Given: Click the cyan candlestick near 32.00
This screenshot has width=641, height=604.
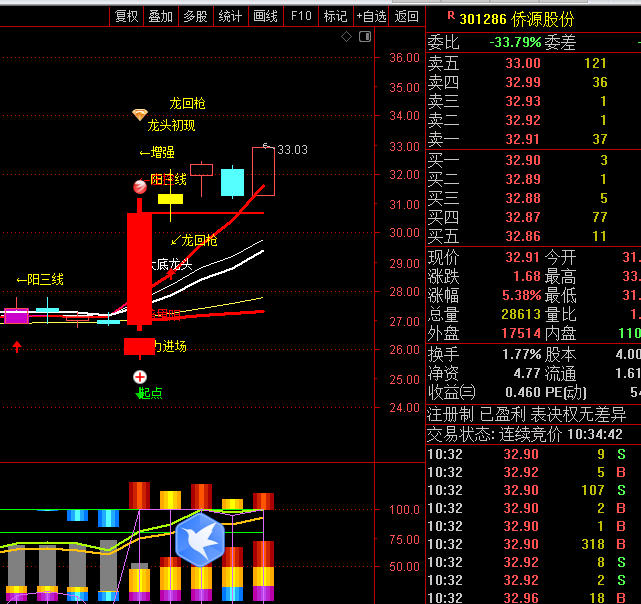Looking at the screenshot, I should [232, 182].
